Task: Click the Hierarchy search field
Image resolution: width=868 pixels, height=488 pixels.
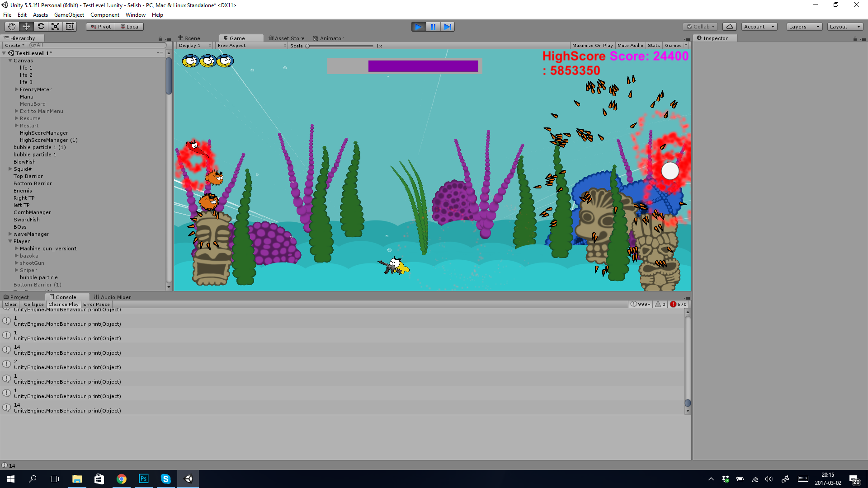Action: pyautogui.click(x=97, y=45)
